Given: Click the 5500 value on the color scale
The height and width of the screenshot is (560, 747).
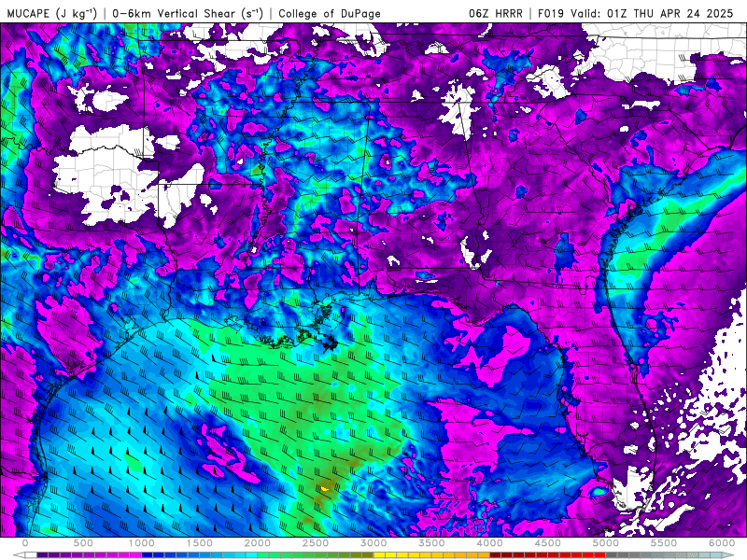Looking at the screenshot, I should tap(664, 543).
